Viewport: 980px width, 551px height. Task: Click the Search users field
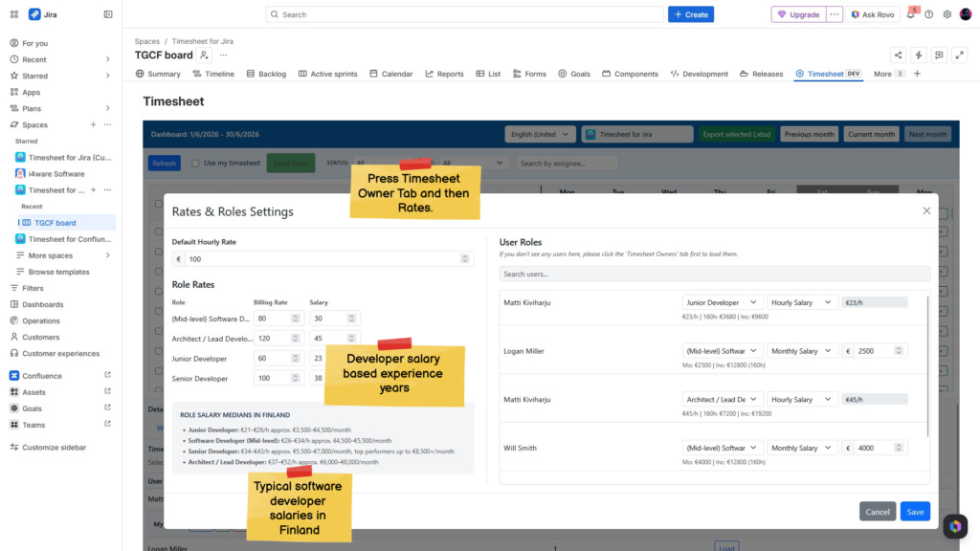point(714,274)
